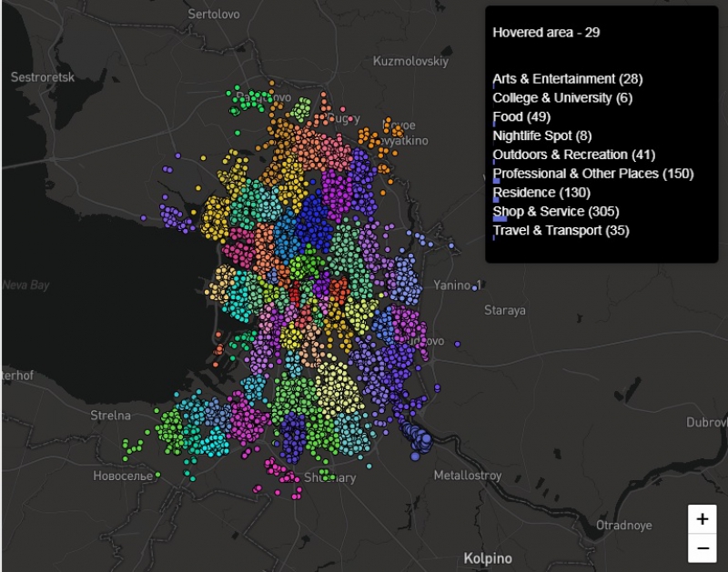728x572 pixels.
Task: Select Professional & Other Places (150)
Action: point(592,174)
